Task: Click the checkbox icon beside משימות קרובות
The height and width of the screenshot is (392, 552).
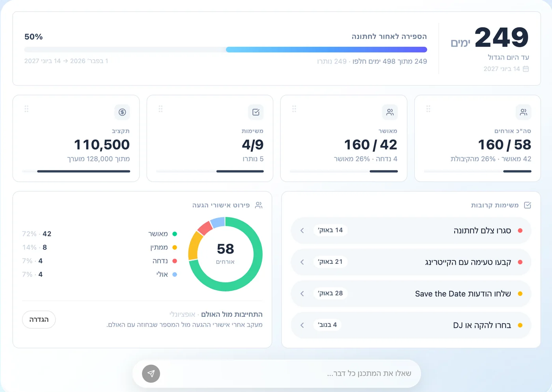Action: pos(528,205)
